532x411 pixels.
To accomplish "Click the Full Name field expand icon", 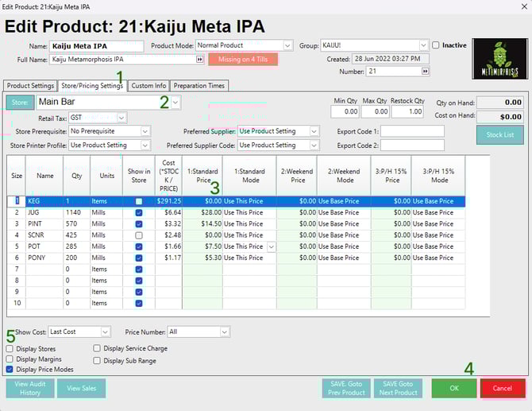I will (199, 60).
